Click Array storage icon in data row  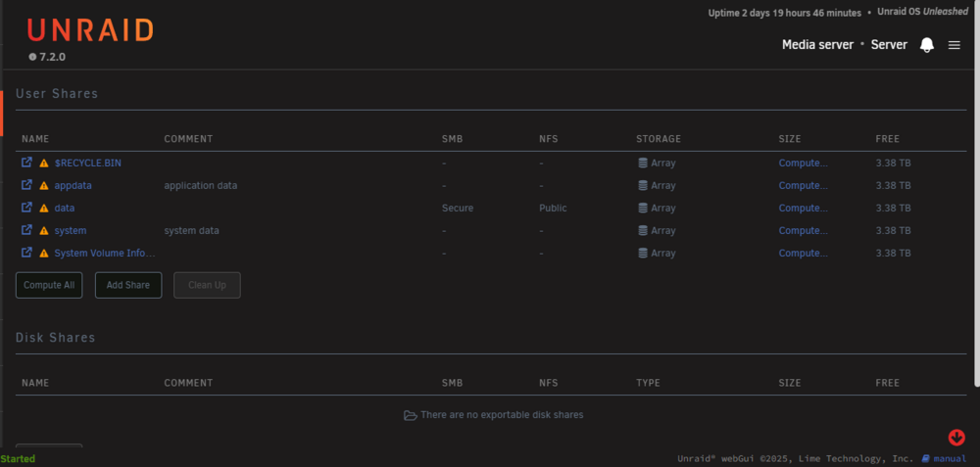click(643, 208)
